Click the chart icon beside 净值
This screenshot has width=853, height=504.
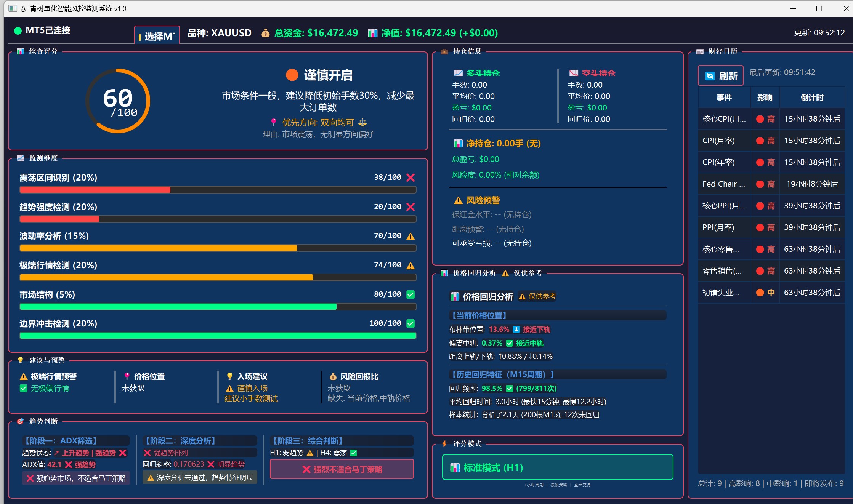[x=372, y=33]
